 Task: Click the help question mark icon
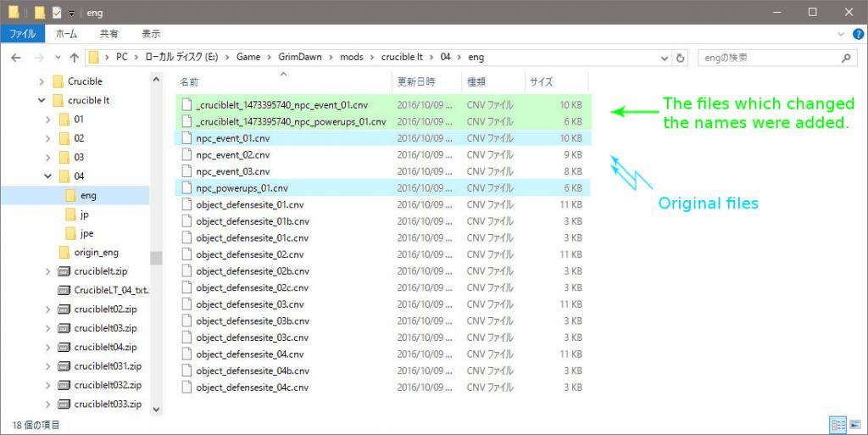tap(857, 34)
